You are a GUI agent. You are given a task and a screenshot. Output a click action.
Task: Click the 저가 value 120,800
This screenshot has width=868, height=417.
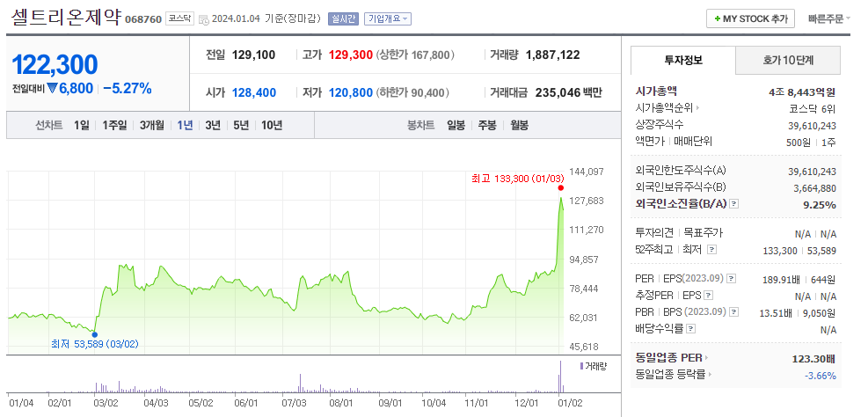click(350, 92)
